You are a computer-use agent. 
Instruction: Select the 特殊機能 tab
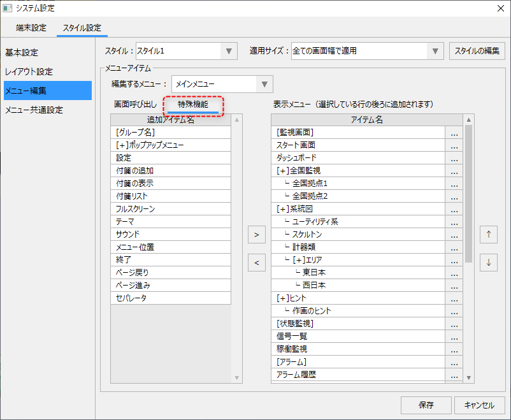pyautogui.click(x=193, y=104)
